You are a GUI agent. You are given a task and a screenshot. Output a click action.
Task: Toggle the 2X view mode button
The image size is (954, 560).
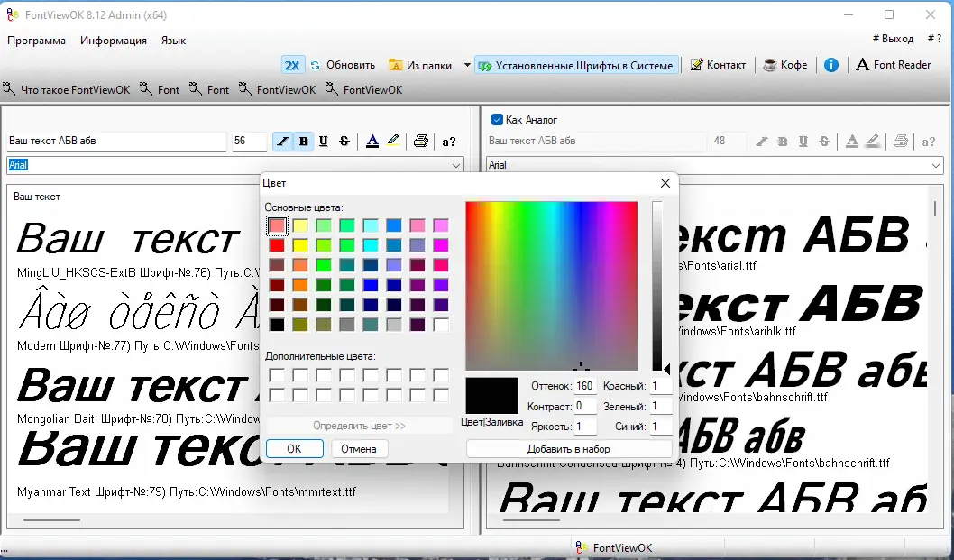click(x=292, y=65)
